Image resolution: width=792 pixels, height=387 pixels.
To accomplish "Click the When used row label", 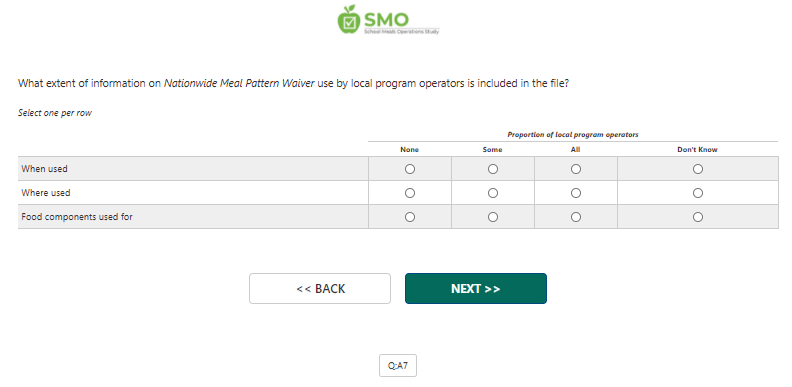I will 44,169.
